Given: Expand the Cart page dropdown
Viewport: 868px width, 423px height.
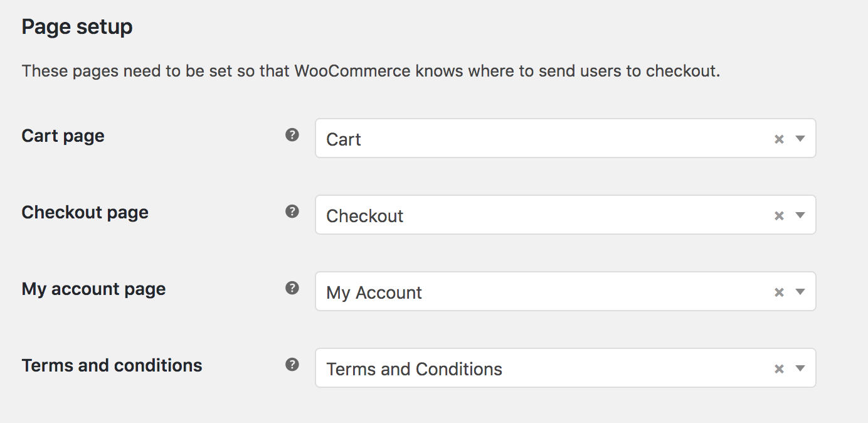Looking at the screenshot, I should [x=801, y=138].
